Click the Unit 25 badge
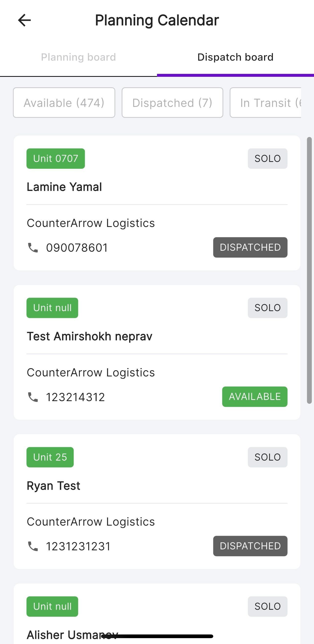The width and height of the screenshot is (314, 644). 50,457
